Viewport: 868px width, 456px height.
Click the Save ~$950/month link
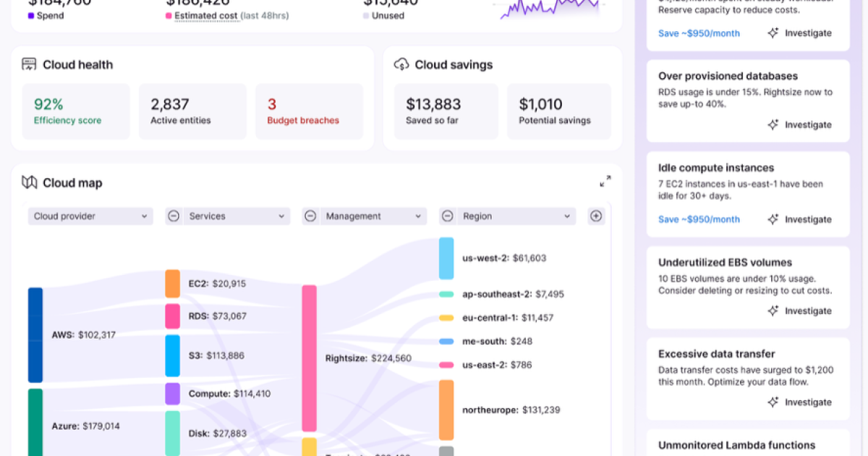tap(699, 219)
